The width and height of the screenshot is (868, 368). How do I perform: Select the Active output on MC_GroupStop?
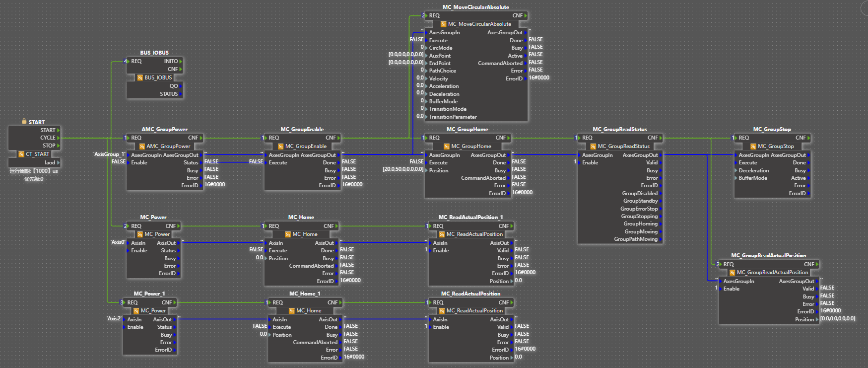click(x=801, y=178)
